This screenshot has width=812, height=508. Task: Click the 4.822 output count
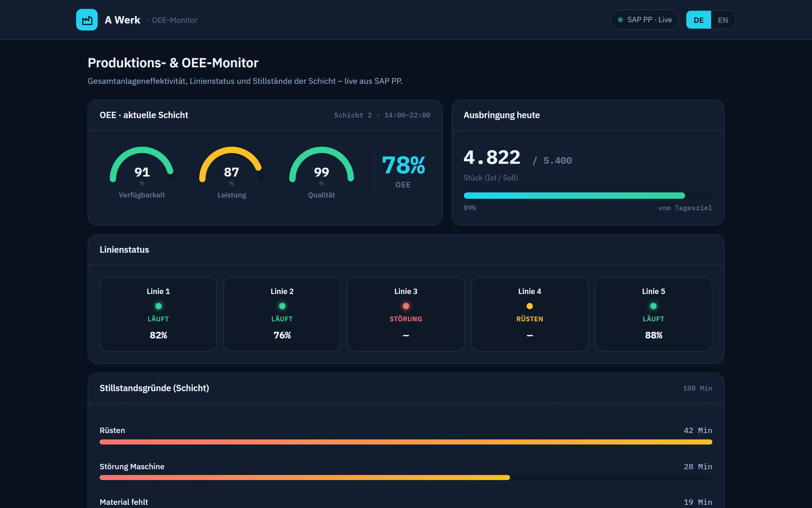point(492,157)
